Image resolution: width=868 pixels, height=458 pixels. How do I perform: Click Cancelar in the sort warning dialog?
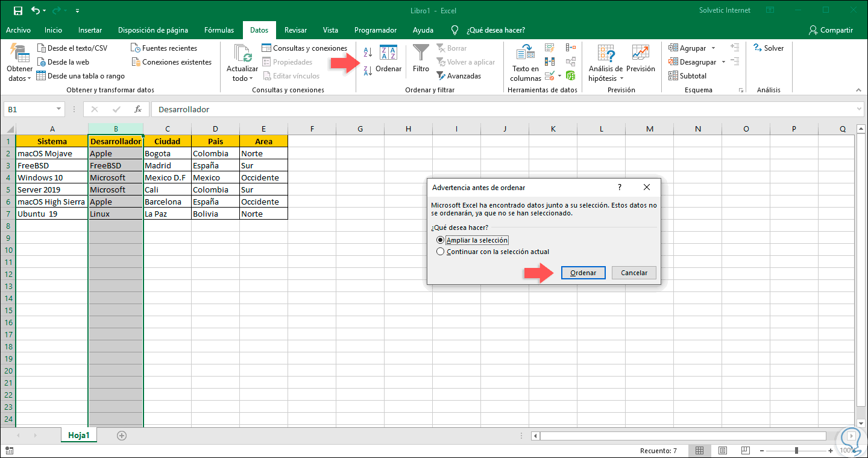click(634, 273)
